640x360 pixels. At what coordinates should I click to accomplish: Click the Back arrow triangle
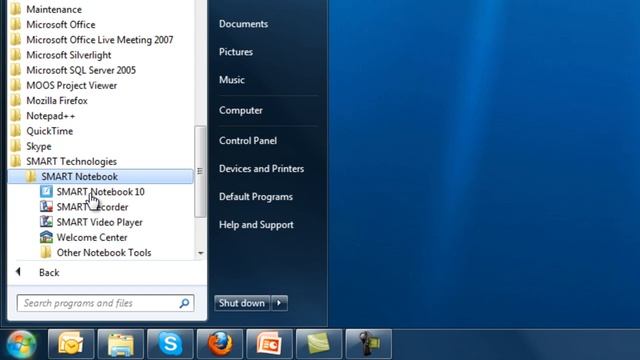click(x=18, y=271)
